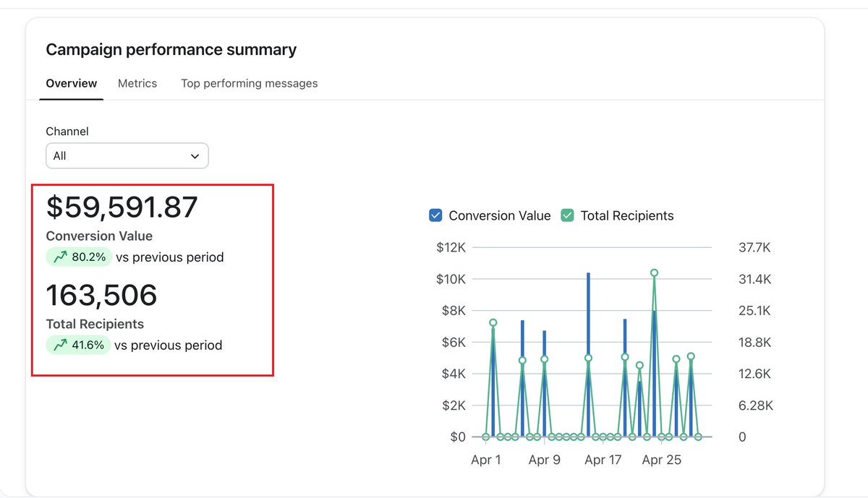Viewport: 868px width, 498px height.
Task: Click the Apr 25 axis label
Action: click(x=662, y=460)
